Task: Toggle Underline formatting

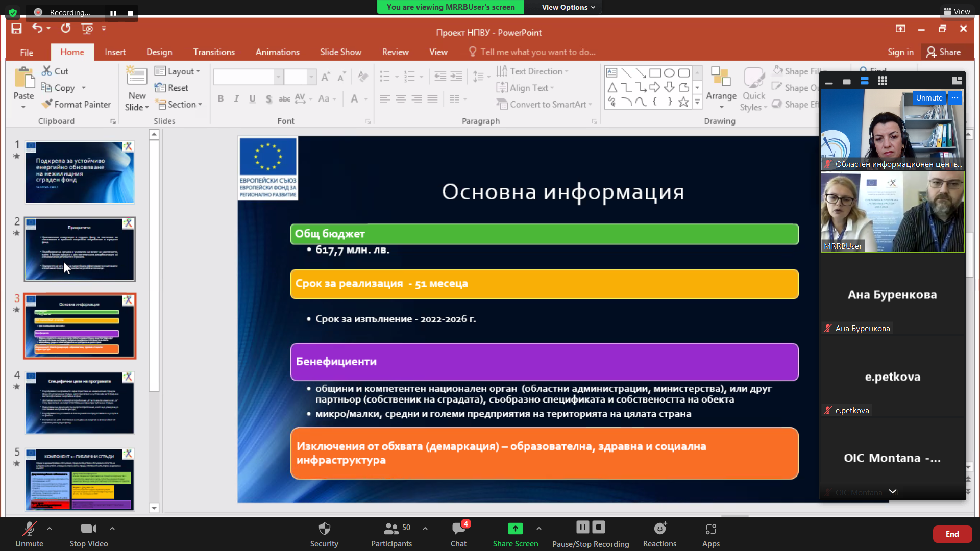Action: (x=252, y=99)
